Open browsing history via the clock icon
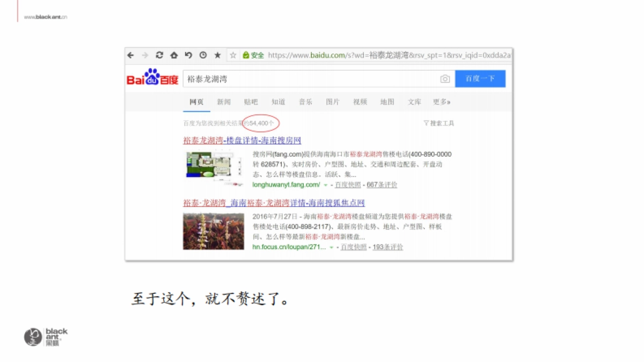Image resolution: width=644 pixels, height=362 pixels. [x=203, y=55]
